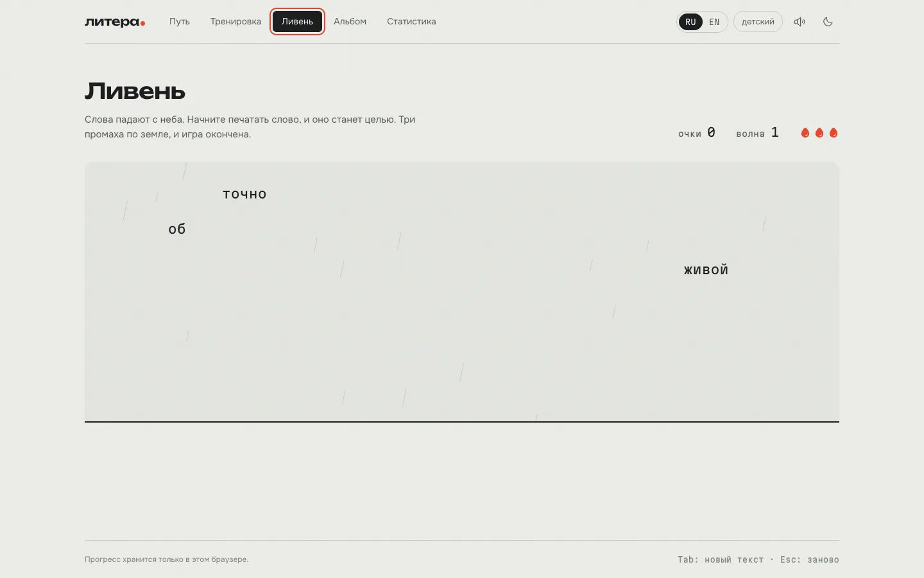Screen dimensions: 924x578
Task: Click the browser storage notice in footer
Action: [x=166, y=559]
